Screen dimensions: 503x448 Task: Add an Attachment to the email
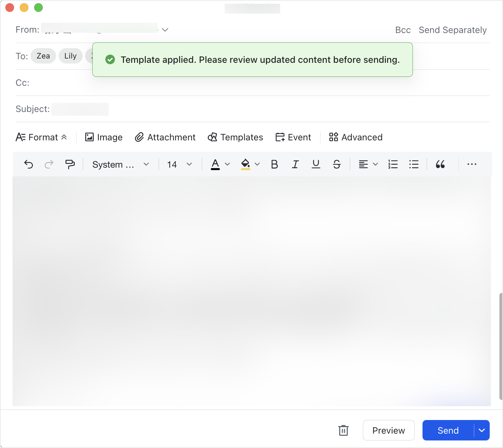click(165, 137)
